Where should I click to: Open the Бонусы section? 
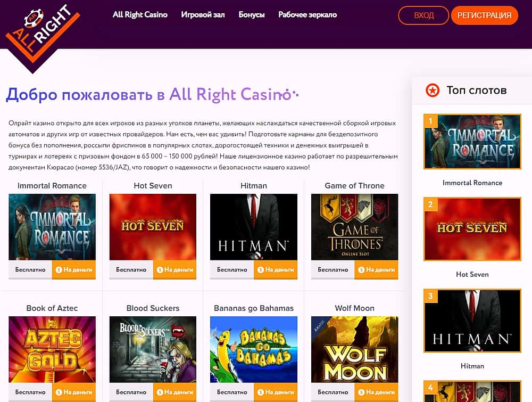252,14
